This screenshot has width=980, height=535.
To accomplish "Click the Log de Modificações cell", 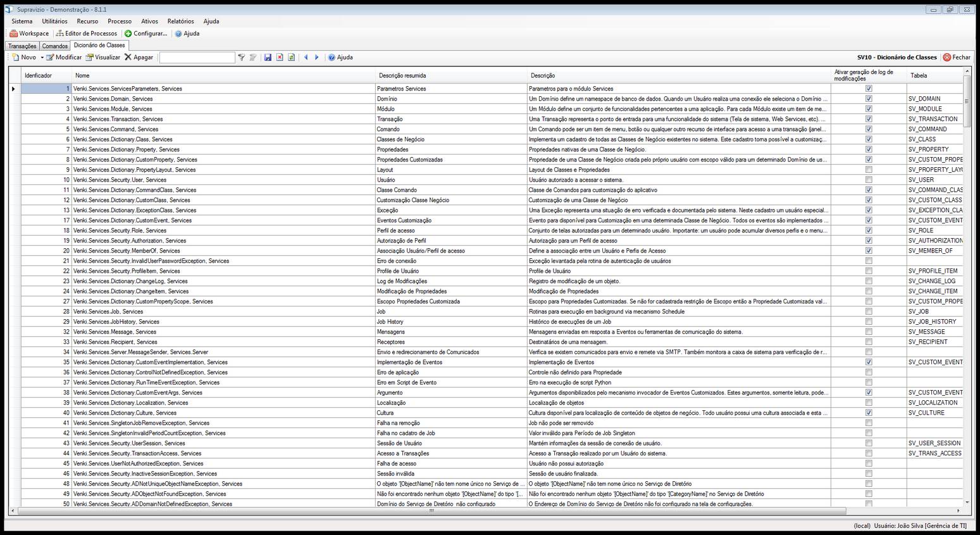I will click(451, 281).
